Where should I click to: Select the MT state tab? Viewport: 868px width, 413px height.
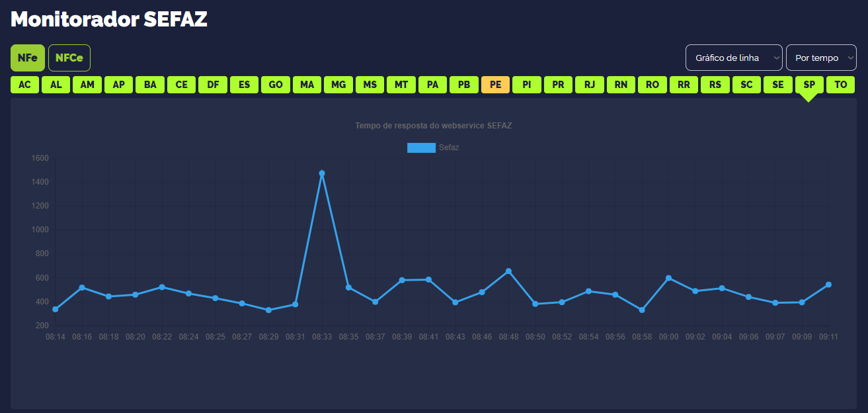tap(401, 85)
